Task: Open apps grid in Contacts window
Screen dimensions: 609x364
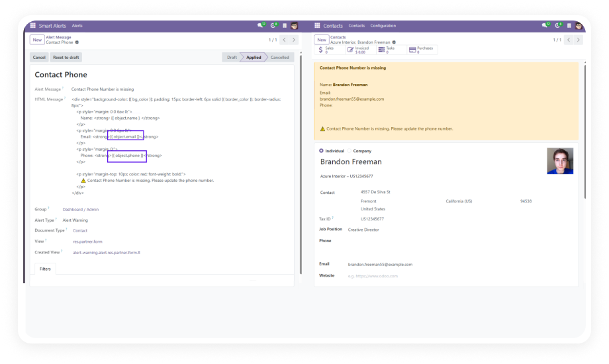Action: (317, 26)
